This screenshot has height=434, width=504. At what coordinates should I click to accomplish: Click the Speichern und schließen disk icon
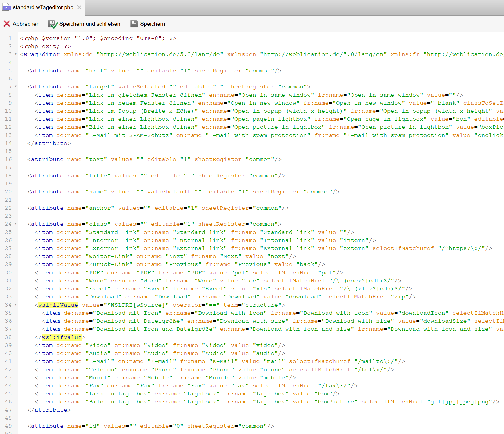point(53,24)
